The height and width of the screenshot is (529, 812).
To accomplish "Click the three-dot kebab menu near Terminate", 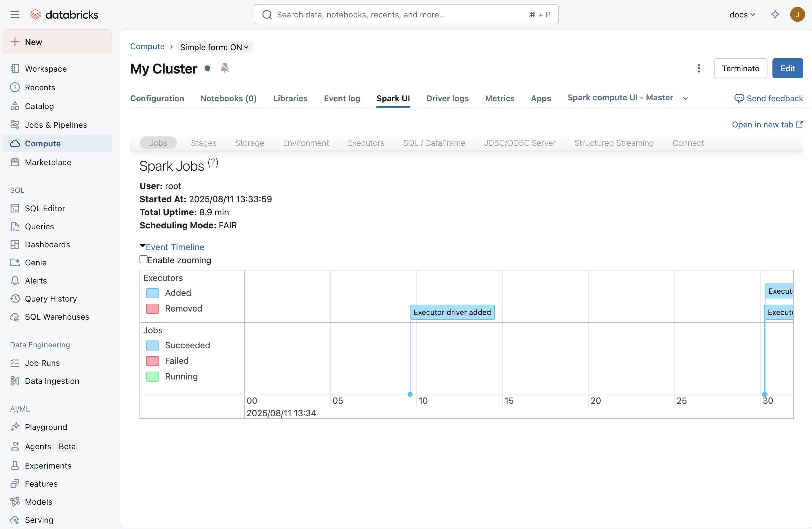I will (699, 68).
